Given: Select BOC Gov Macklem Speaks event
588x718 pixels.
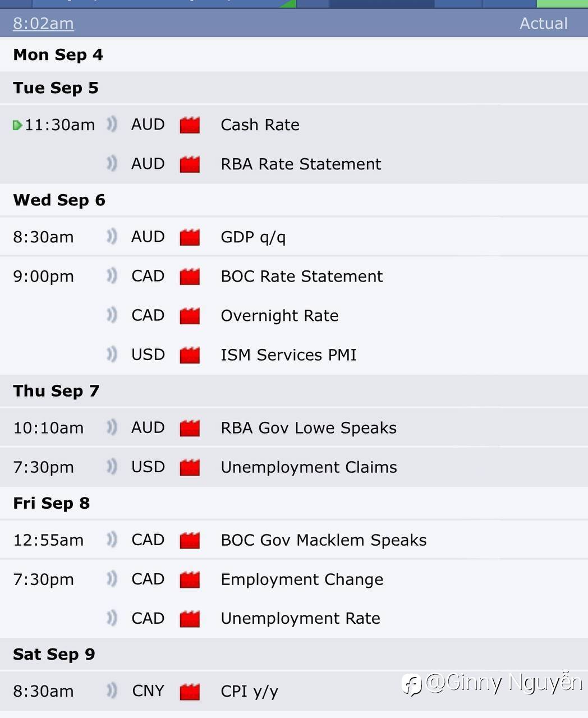Looking at the screenshot, I should click(323, 540).
